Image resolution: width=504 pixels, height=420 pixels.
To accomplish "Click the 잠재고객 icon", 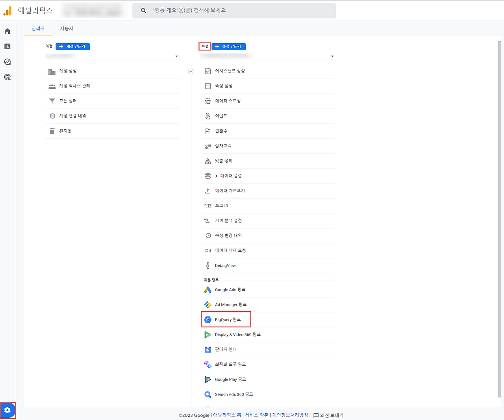I will tap(208, 146).
